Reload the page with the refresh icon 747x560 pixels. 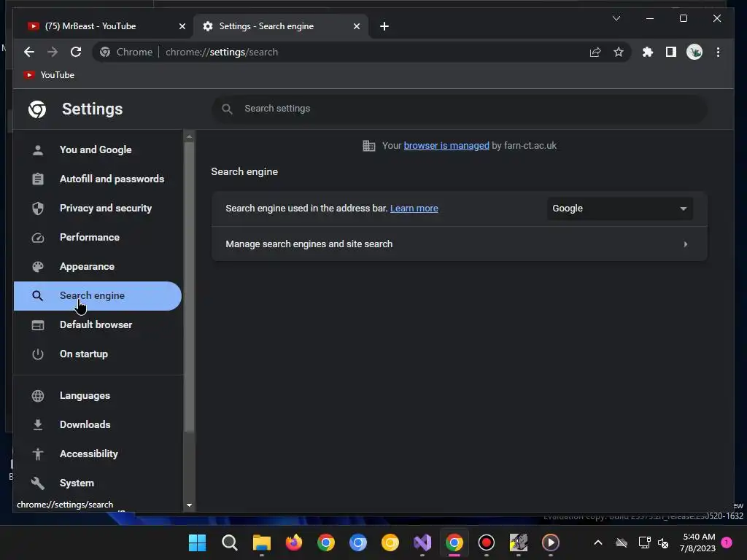point(76,52)
